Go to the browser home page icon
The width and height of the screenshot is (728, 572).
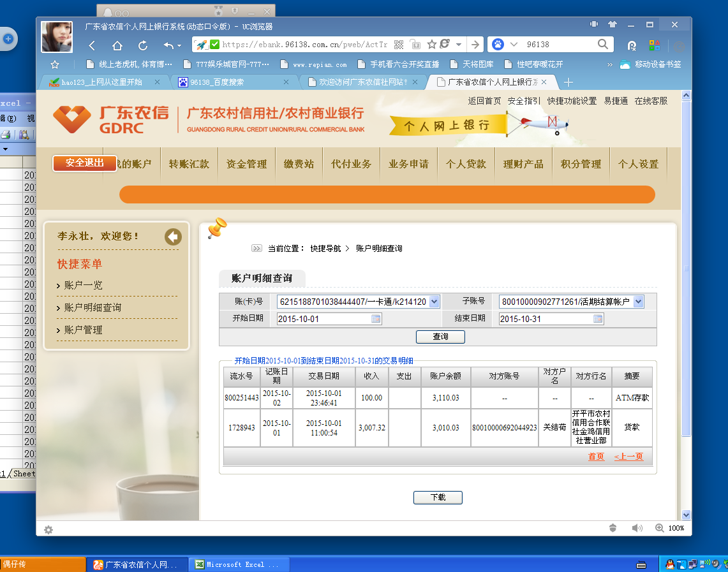(117, 45)
